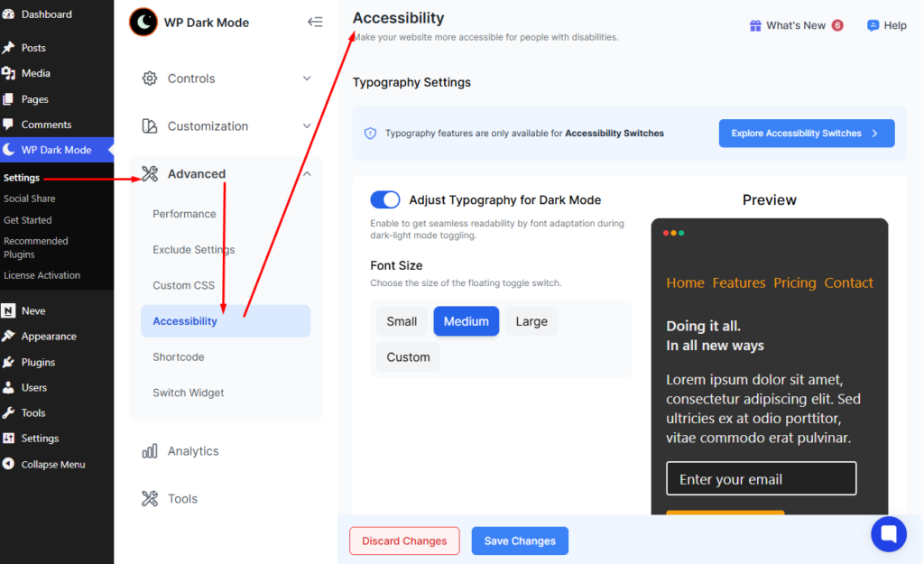Click the WP Dark Mode moon logo

(143, 23)
